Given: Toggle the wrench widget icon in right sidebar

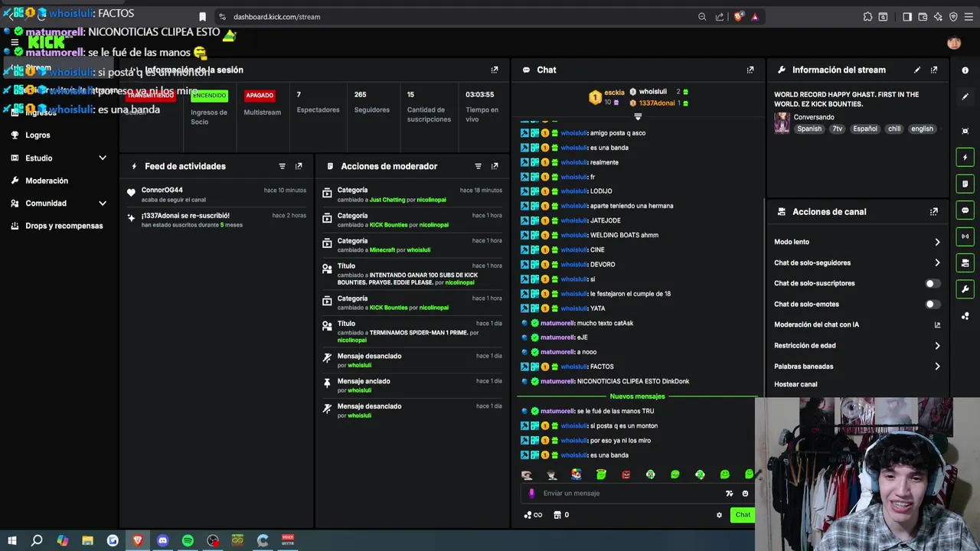Looking at the screenshot, I should click(965, 289).
